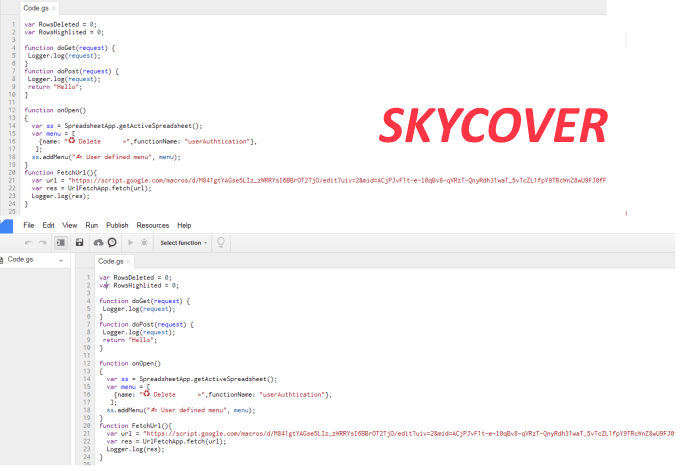Expand the Code.gs sidebar file arrow
The height and width of the screenshot is (471, 680).
(61, 260)
